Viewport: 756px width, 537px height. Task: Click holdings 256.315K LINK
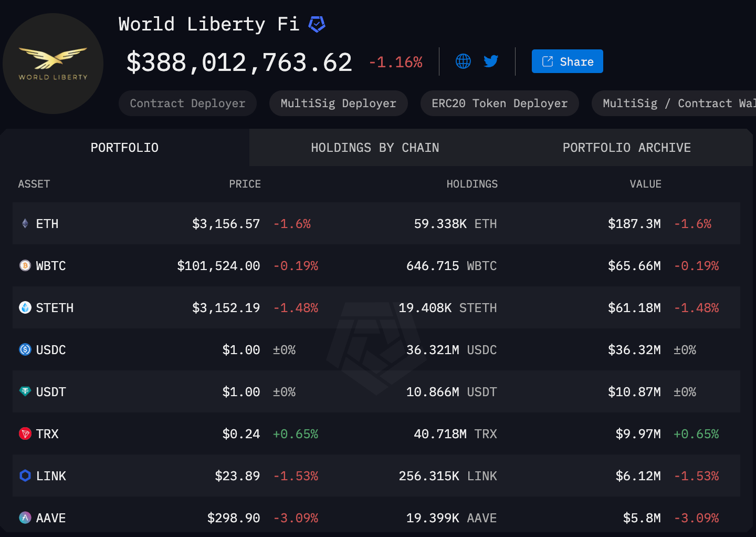click(448, 476)
